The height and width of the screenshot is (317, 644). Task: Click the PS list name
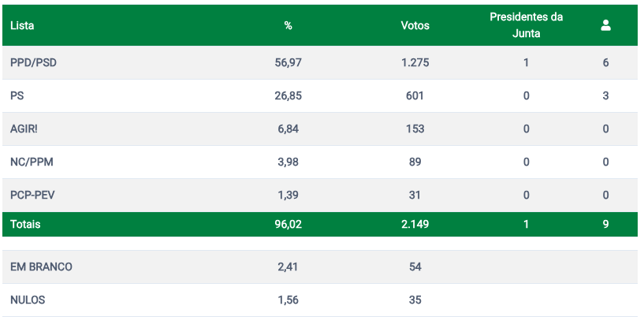point(17,95)
